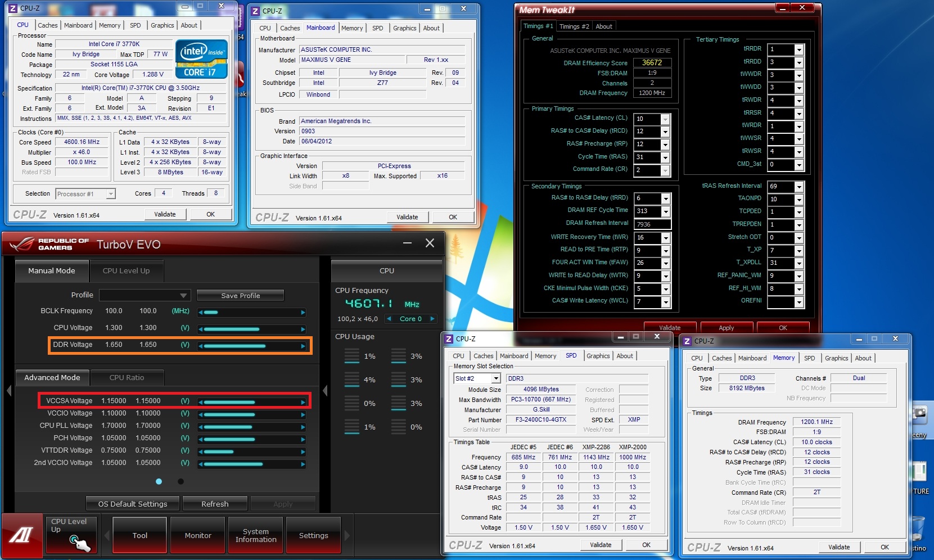934x560 pixels.
Task: Open tRRDR dropdown in Mem TweakIt
Action: [x=798, y=49]
